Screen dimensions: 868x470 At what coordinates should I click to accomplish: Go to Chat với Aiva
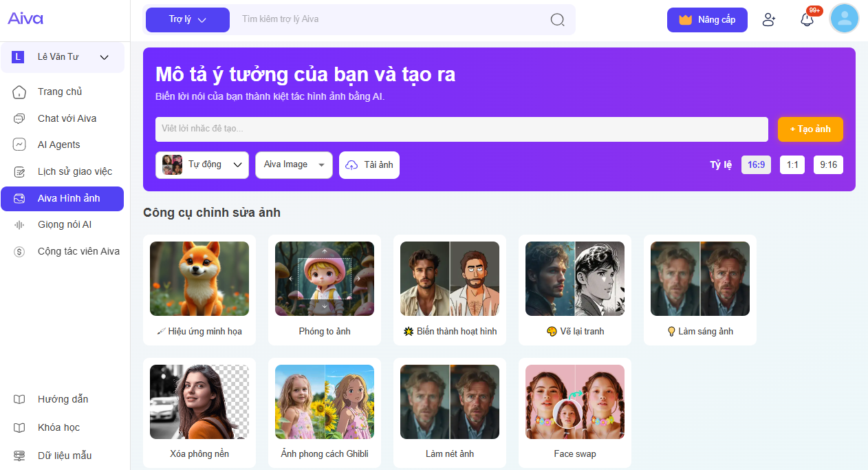pyautogui.click(x=67, y=118)
